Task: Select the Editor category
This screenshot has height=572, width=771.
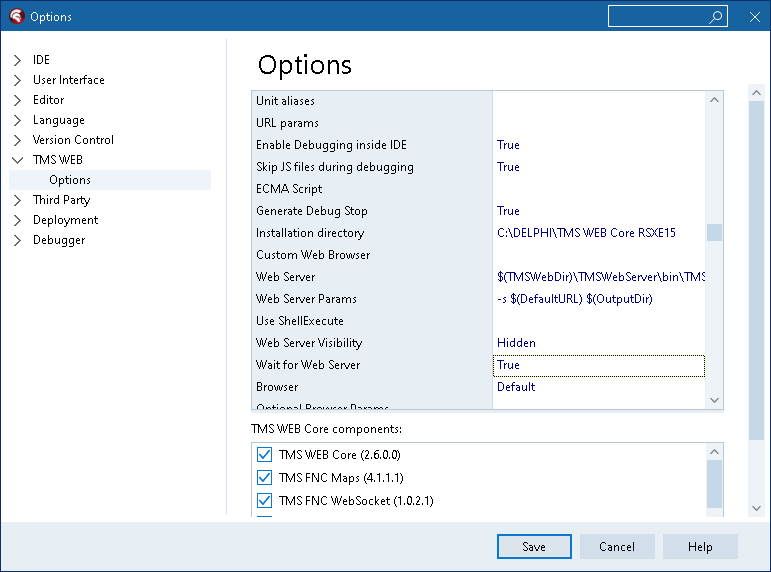Action: pos(48,100)
